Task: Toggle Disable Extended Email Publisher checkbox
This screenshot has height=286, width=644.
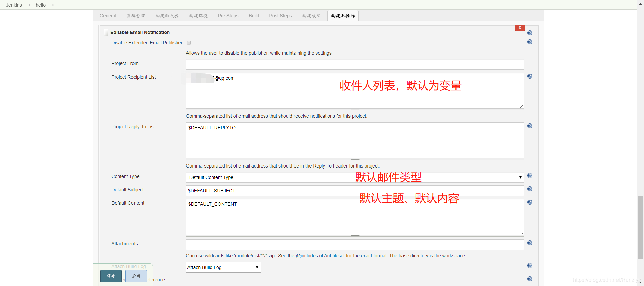Action: click(x=189, y=43)
